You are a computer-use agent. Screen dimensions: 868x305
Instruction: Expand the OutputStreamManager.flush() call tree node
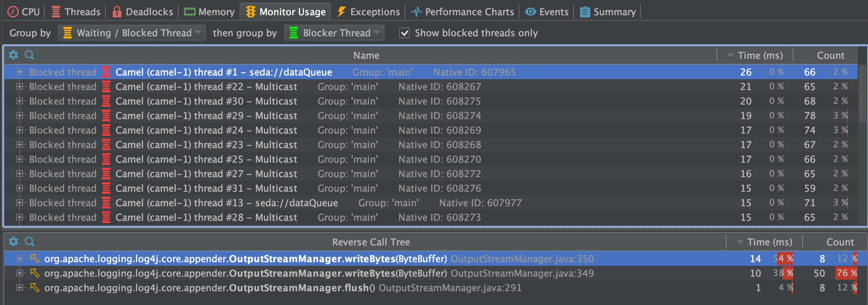pyautogui.click(x=19, y=288)
